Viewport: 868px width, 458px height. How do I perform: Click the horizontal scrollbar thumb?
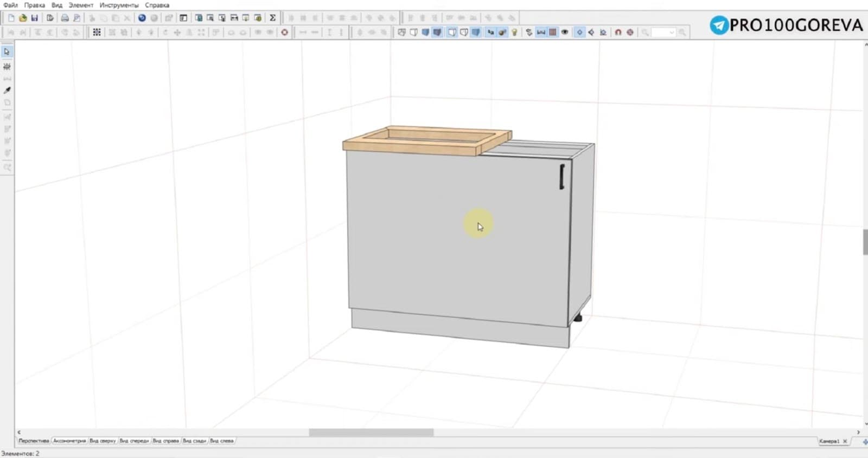tap(371, 433)
